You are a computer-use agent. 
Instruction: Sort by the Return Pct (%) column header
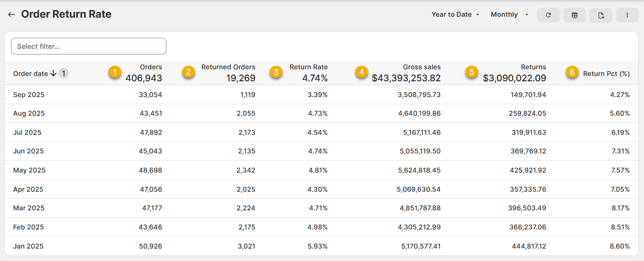coord(606,74)
